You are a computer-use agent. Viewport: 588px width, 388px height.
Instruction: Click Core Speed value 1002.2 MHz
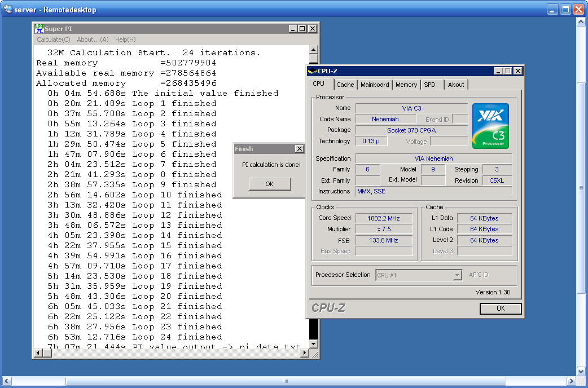[x=384, y=218]
